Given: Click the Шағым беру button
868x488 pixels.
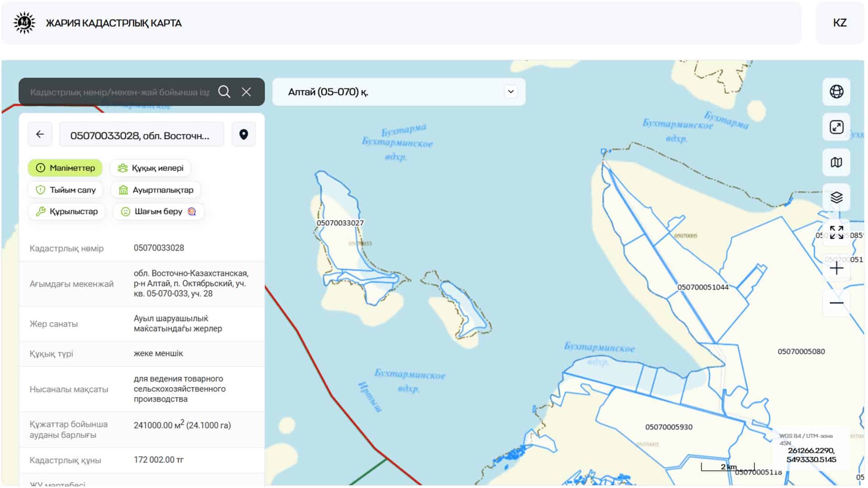Looking at the screenshot, I should 159,211.
